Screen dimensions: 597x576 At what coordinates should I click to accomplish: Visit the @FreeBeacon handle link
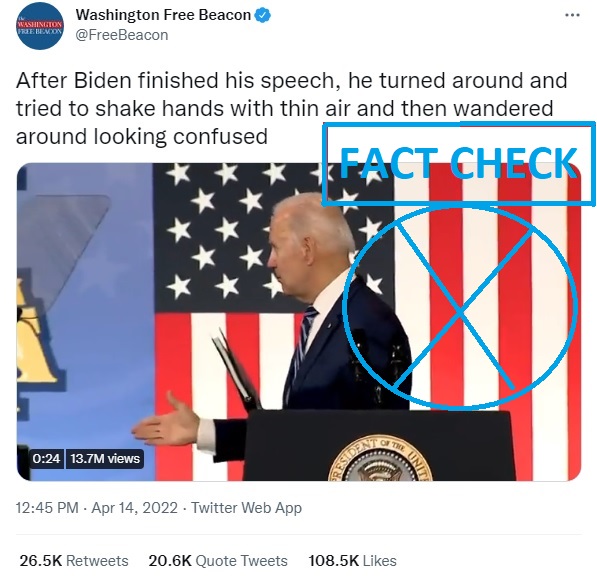(122, 35)
